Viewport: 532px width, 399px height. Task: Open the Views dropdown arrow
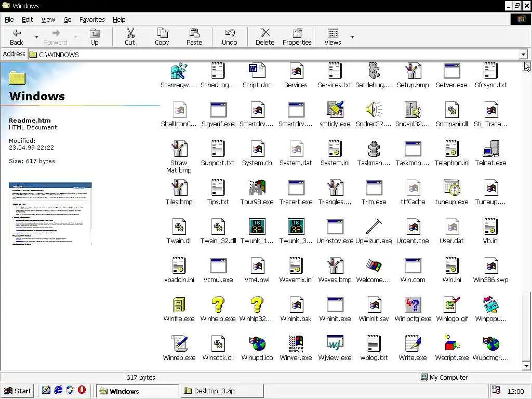(x=353, y=37)
